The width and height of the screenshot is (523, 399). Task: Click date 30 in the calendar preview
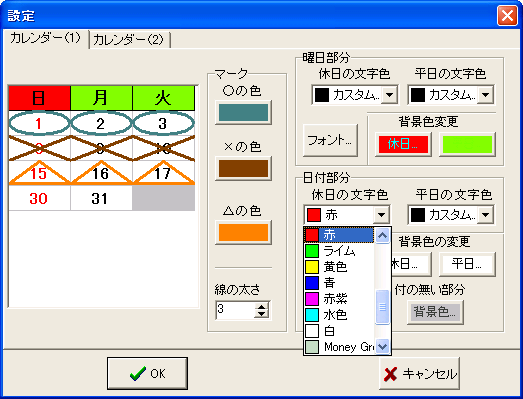(39, 198)
